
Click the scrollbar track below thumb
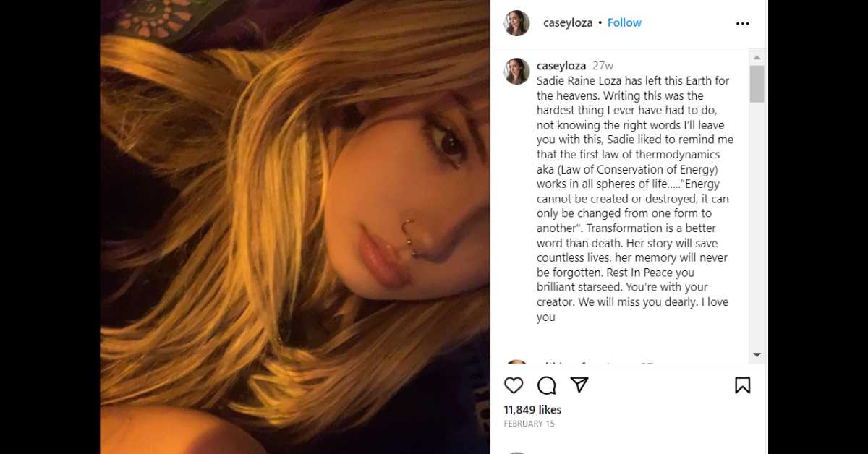[757, 225]
